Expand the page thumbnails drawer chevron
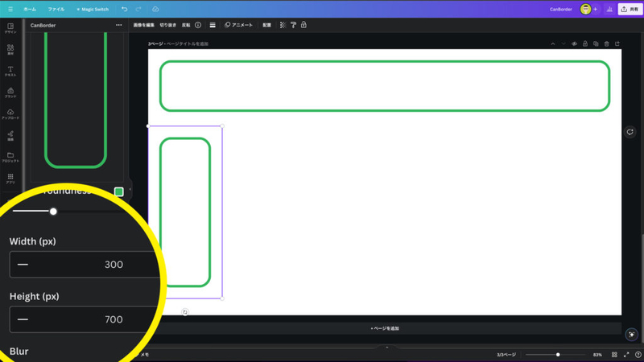This screenshot has width=644, height=362. (x=386, y=348)
